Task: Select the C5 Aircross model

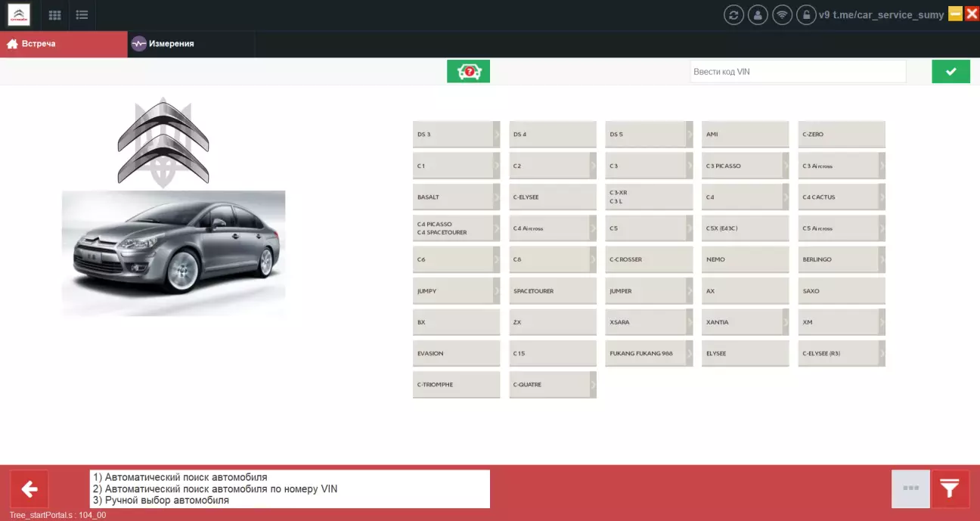Action: coord(842,228)
